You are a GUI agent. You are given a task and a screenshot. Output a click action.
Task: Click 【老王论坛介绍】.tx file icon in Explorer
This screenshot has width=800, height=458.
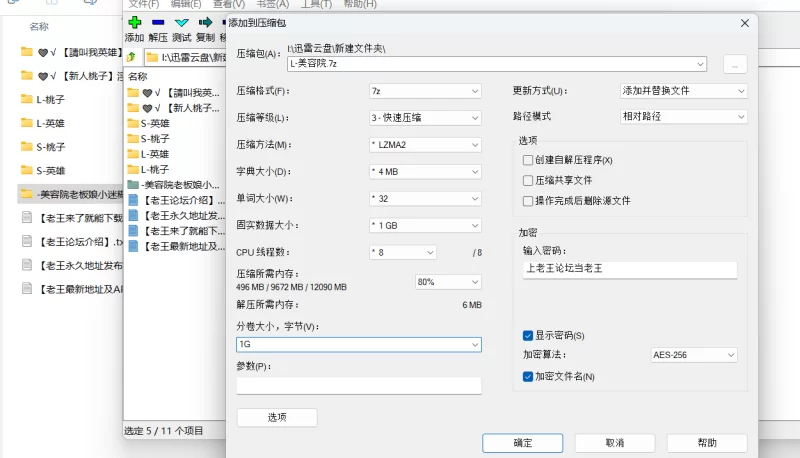(x=27, y=241)
